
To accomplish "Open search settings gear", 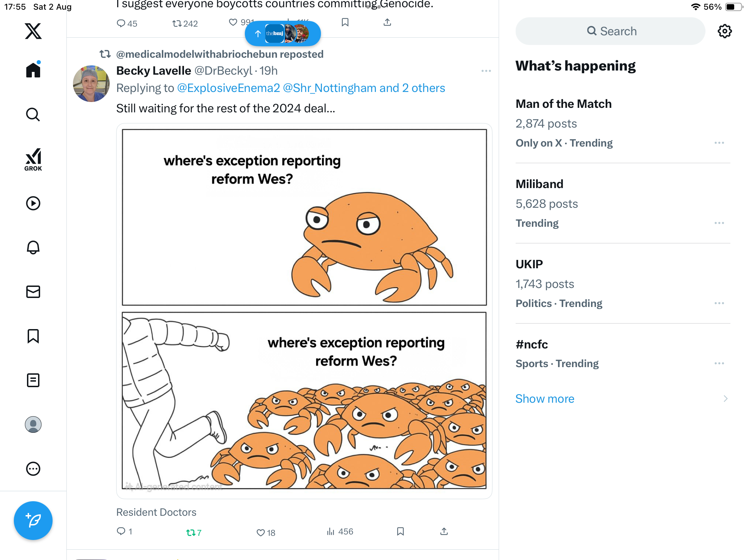I will point(725,31).
